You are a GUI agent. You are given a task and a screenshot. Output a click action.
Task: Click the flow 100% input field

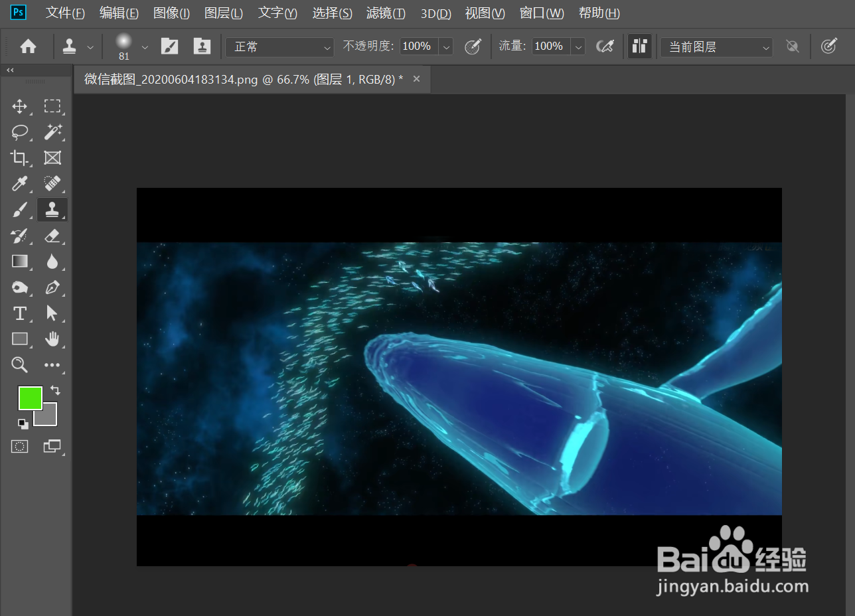click(551, 46)
